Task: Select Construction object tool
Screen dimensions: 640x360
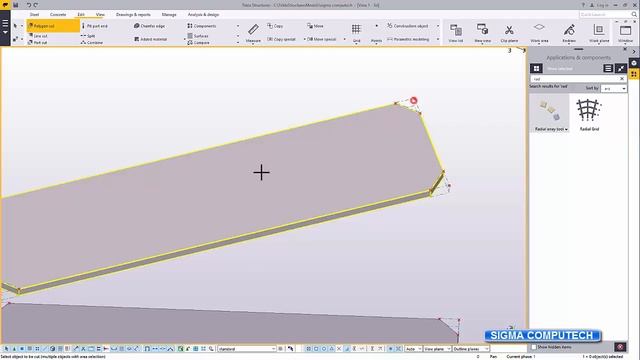Action: click(x=408, y=26)
